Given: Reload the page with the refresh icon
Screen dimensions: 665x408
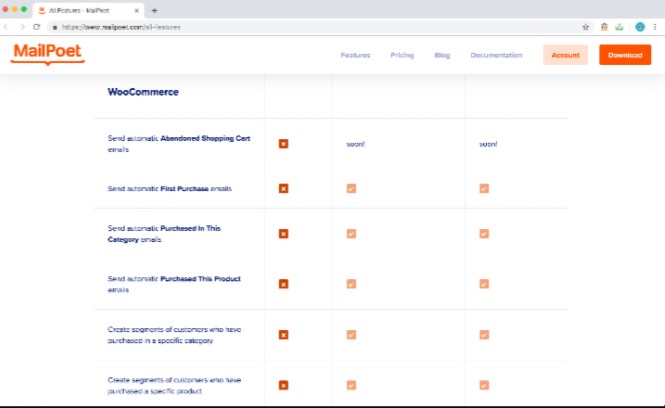Looking at the screenshot, I should (37, 27).
